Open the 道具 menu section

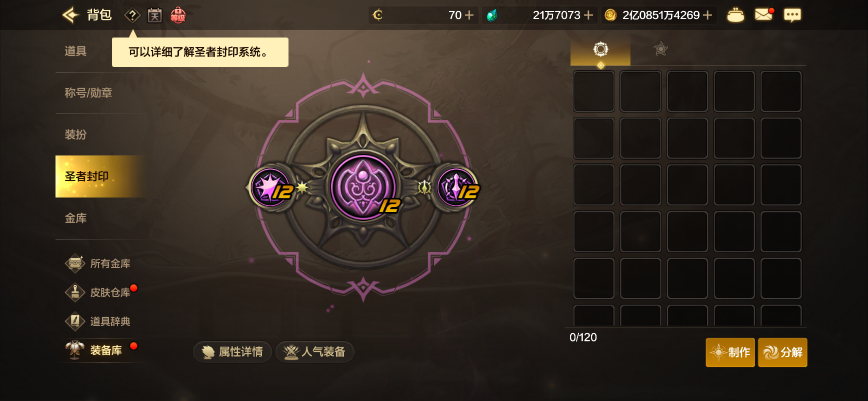click(x=76, y=51)
